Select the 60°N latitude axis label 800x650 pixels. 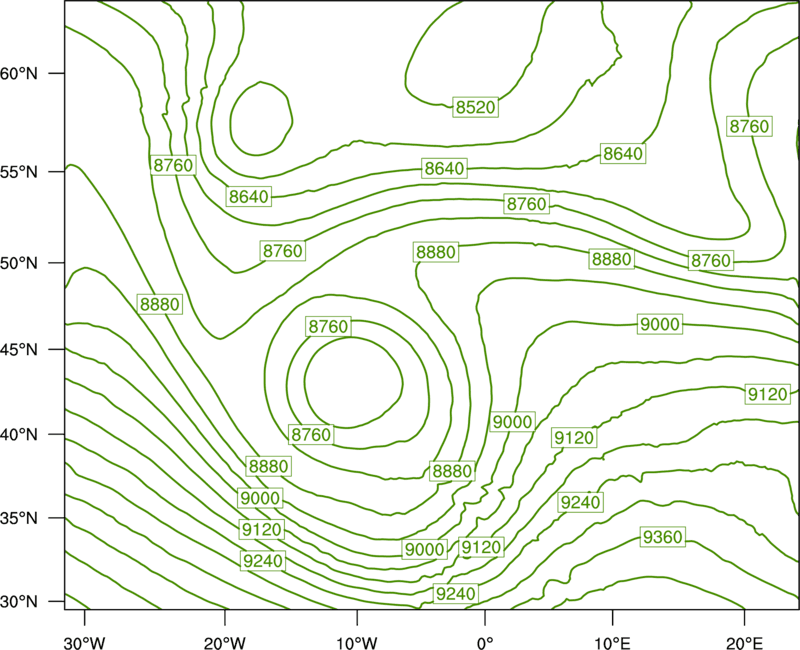coord(19,74)
